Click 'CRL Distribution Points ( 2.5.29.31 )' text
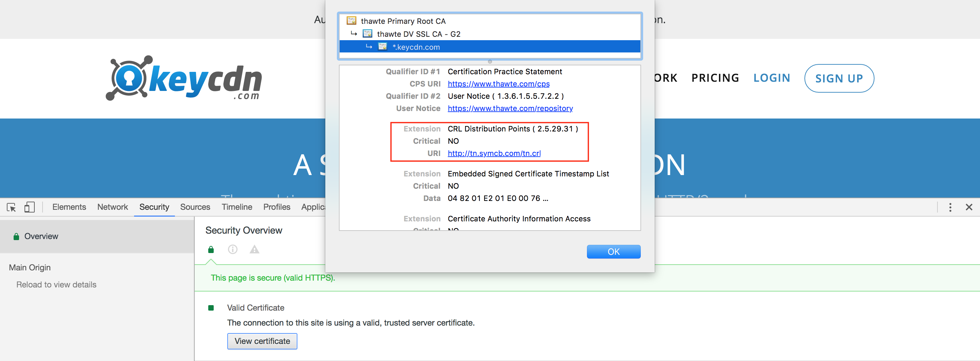The image size is (980, 361). click(512, 129)
